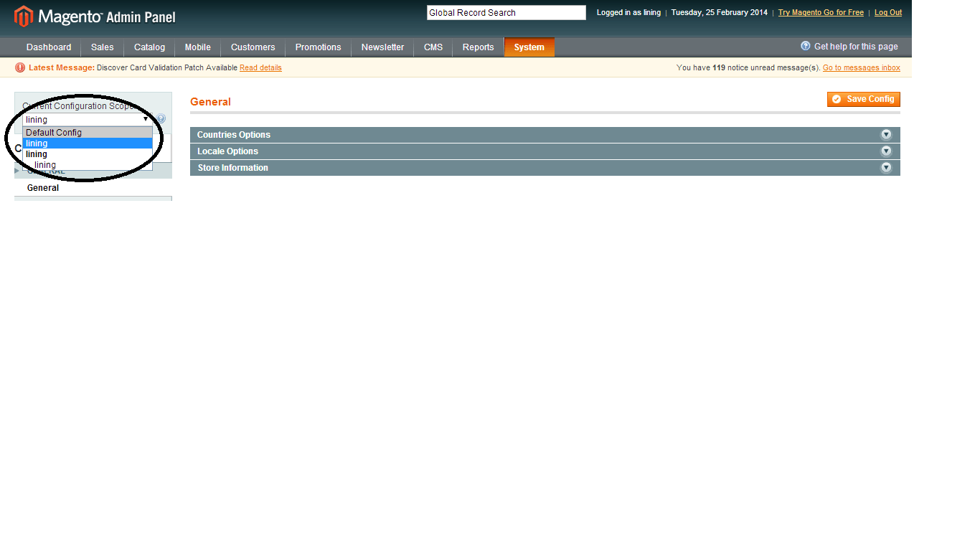Click the 'Logged in as lining' text
980x551 pixels.
(x=628, y=13)
